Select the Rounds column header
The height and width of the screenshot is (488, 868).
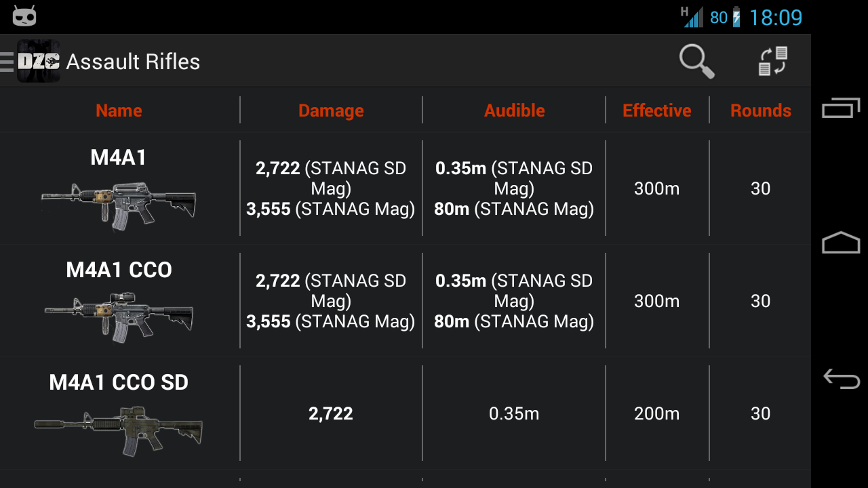point(761,110)
